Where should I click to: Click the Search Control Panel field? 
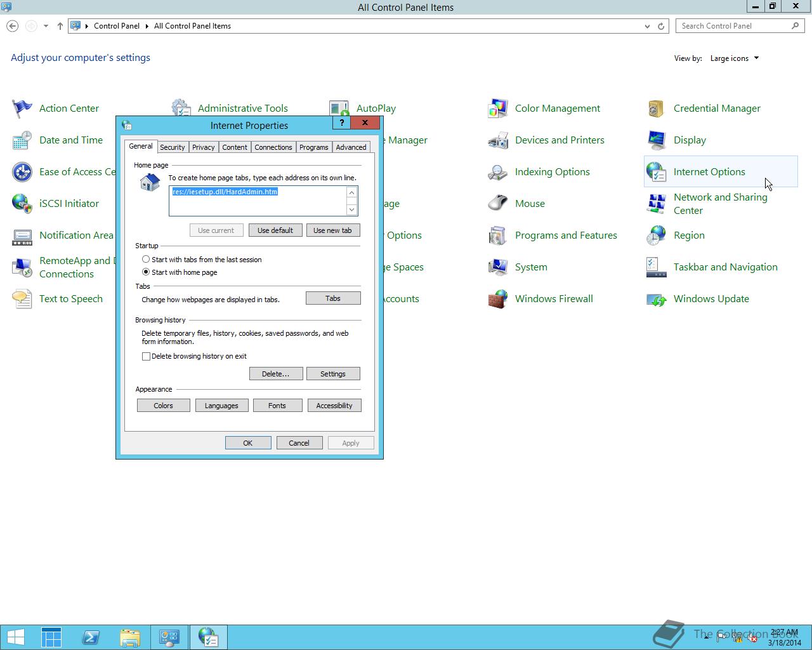coord(740,26)
